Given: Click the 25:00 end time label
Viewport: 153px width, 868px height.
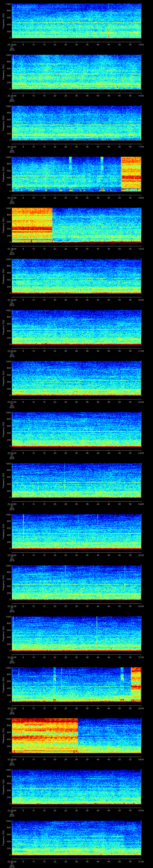Looking at the screenshot, I should point(141,555).
